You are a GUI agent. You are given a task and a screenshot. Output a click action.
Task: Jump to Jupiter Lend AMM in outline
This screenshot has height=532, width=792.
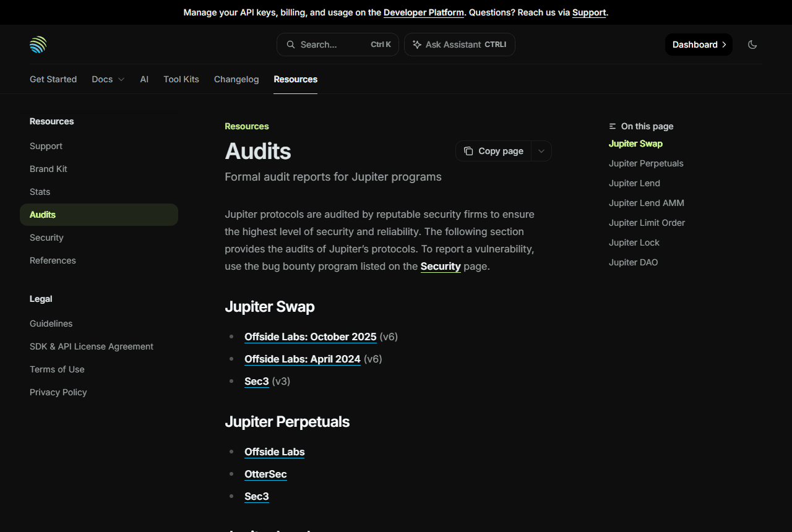point(647,203)
